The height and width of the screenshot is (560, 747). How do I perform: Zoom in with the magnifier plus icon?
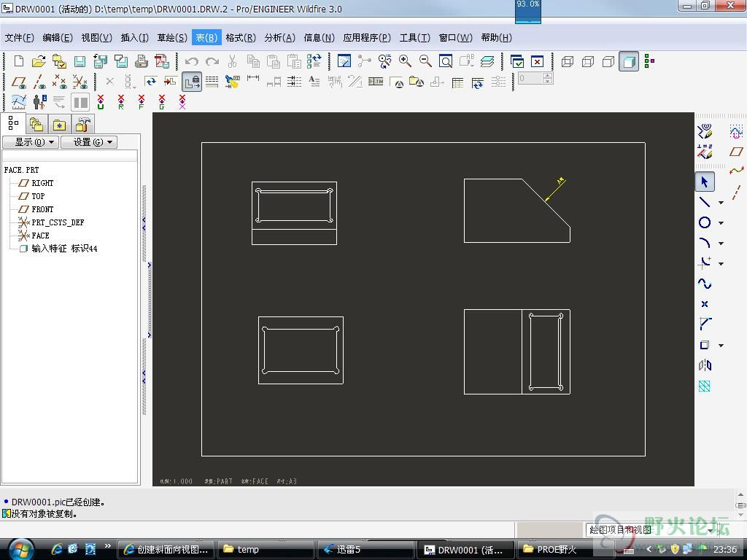(405, 61)
